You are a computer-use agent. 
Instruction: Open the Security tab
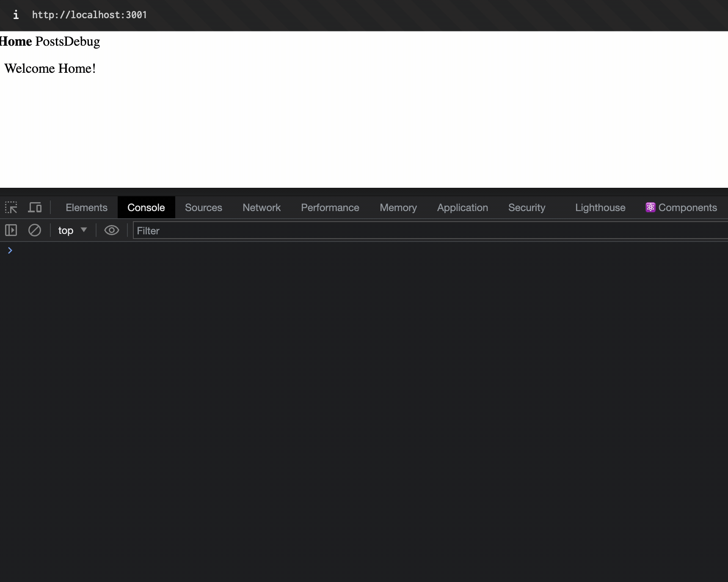click(x=527, y=207)
